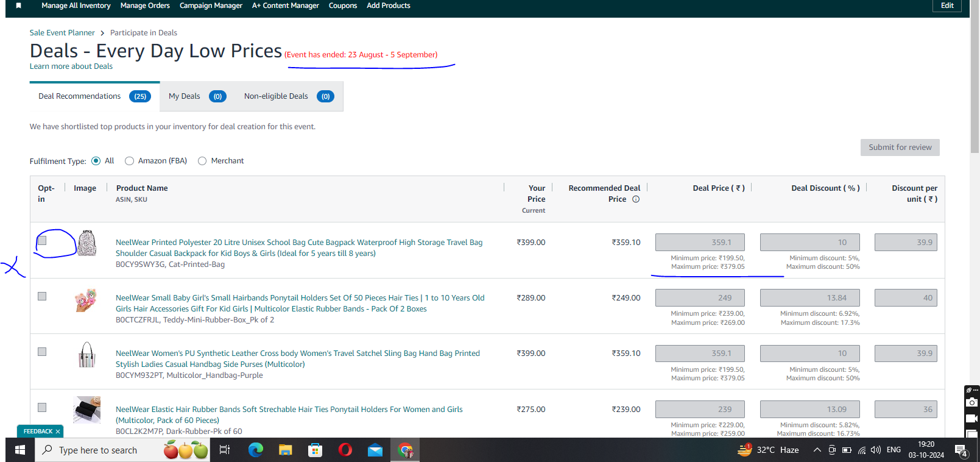Open NeelWear Printed Polyester School Bag link

(299, 248)
